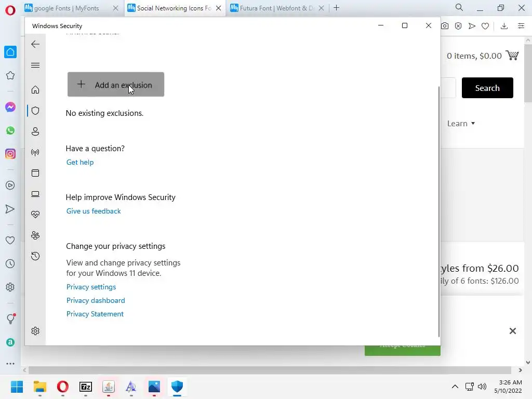This screenshot has width=532, height=399.
Task: Open Privacy Statement link
Action: [95, 314]
